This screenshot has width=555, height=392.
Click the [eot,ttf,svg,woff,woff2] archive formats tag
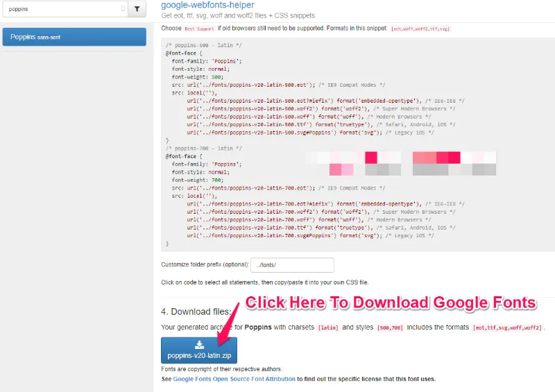tap(507, 327)
